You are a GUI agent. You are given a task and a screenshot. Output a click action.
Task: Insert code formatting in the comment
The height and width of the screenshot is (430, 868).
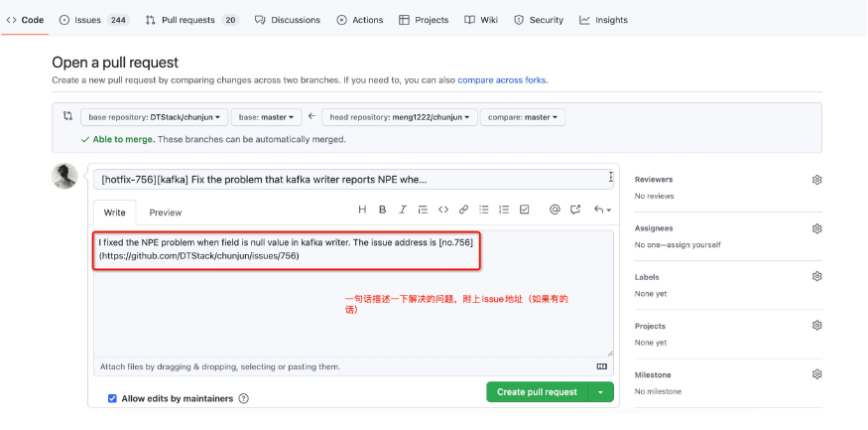443,210
